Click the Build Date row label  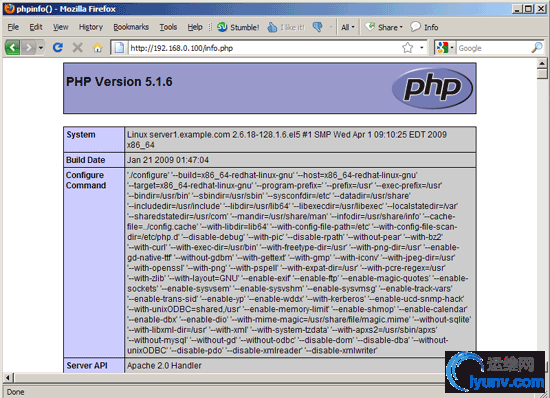pyautogui.click(x=86, y=160)
